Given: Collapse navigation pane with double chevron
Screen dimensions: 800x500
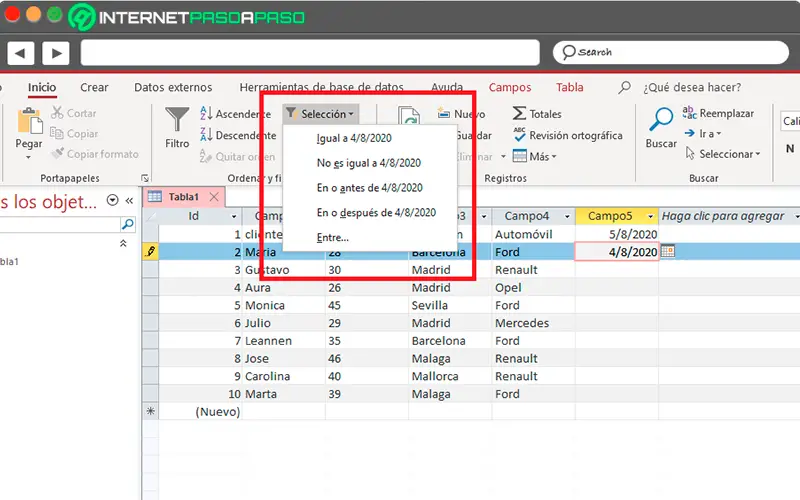Looking at the screenshot, I should [x=129, y=201].
